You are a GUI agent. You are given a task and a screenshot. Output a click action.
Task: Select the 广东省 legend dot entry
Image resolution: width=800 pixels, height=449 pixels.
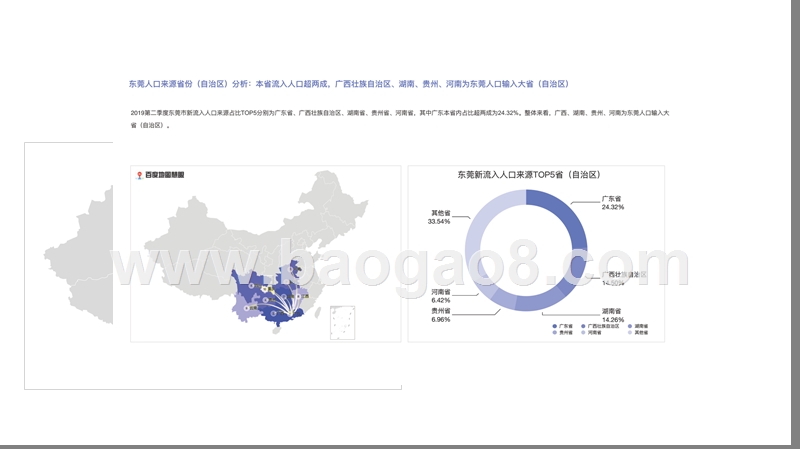click(562, 326)
